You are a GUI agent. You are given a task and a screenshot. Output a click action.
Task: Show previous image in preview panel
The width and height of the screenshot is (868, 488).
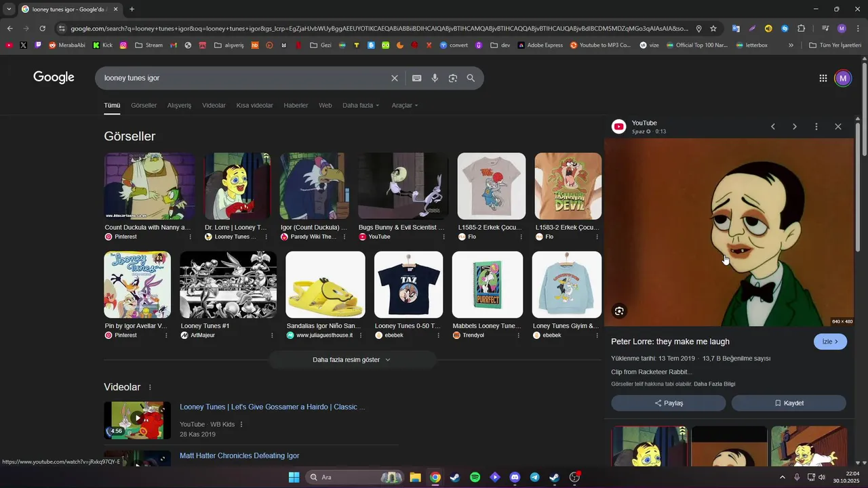pos(773,127)
